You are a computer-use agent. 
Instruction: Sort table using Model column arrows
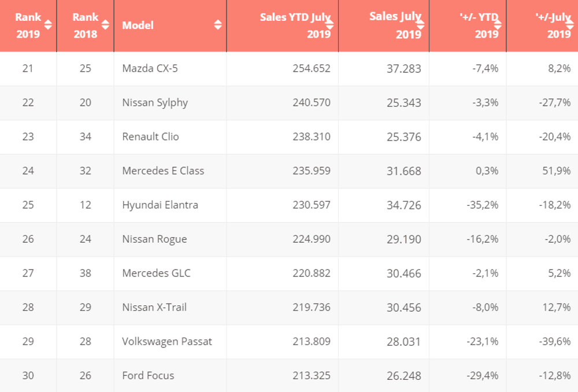tap(218, 25)
